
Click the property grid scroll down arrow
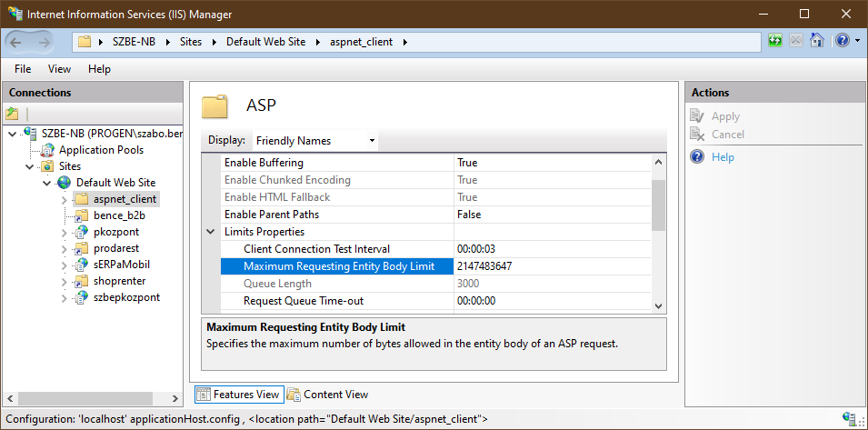[x=659, y=307]
